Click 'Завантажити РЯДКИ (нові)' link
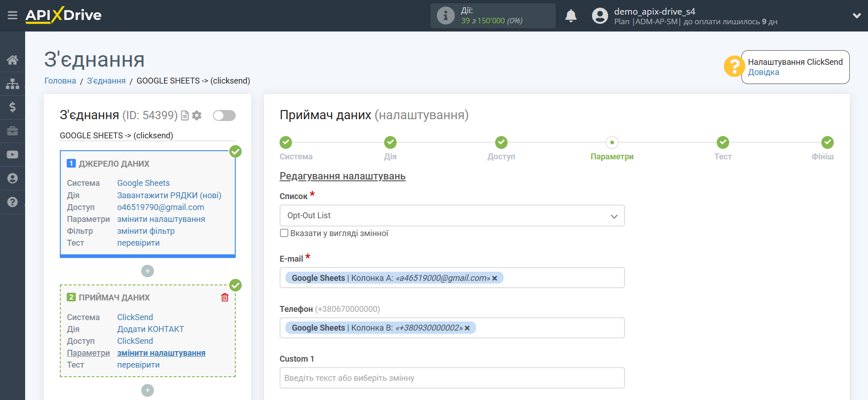This screenshot has height=400, width=868. (169, 195)
